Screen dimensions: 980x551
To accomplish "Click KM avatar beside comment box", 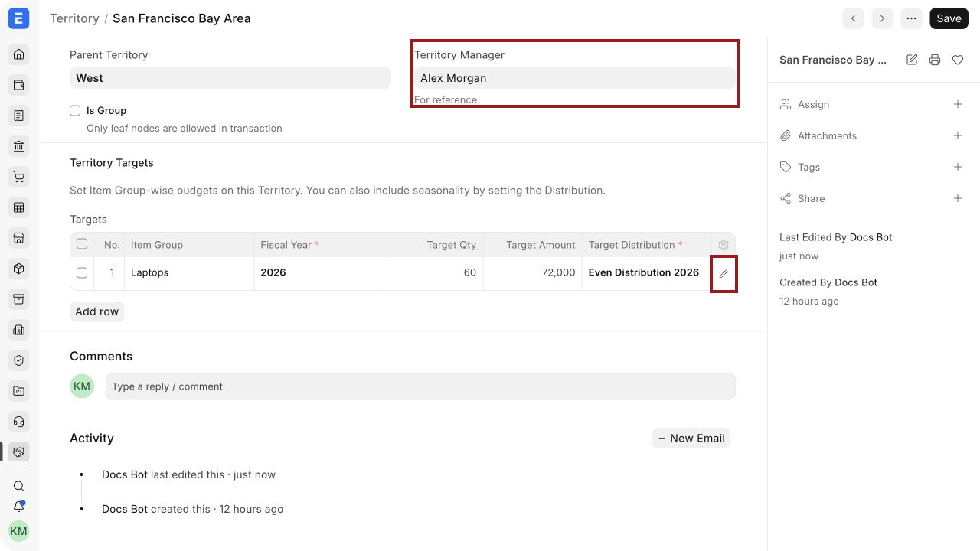I will point(82,386).
